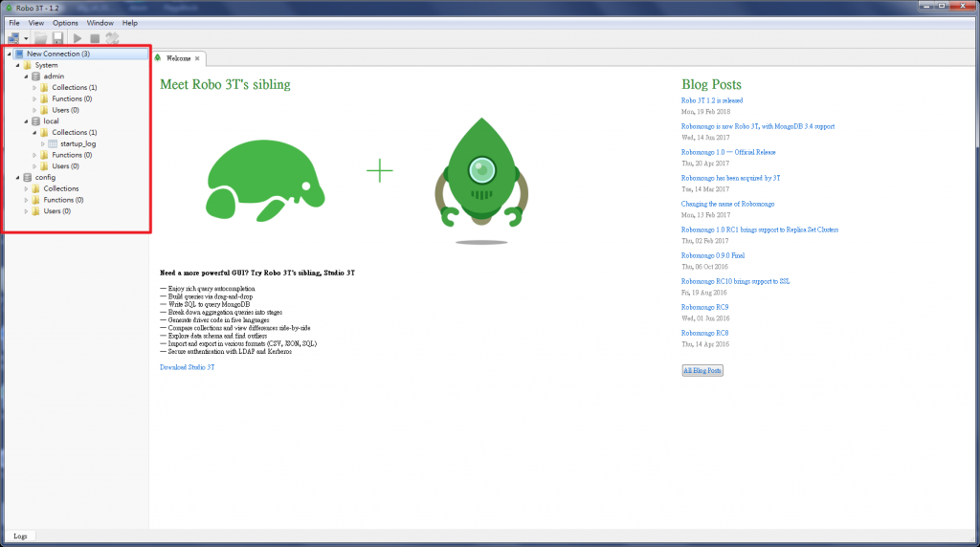Click the New Connection server icon
Viewport: 980px width, 547px height.
(19, 54)
